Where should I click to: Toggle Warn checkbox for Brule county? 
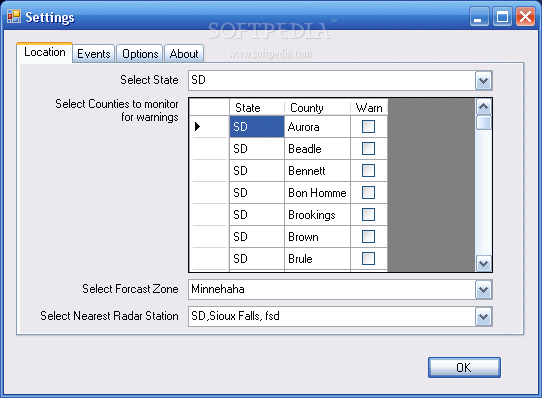coord(368,258)
